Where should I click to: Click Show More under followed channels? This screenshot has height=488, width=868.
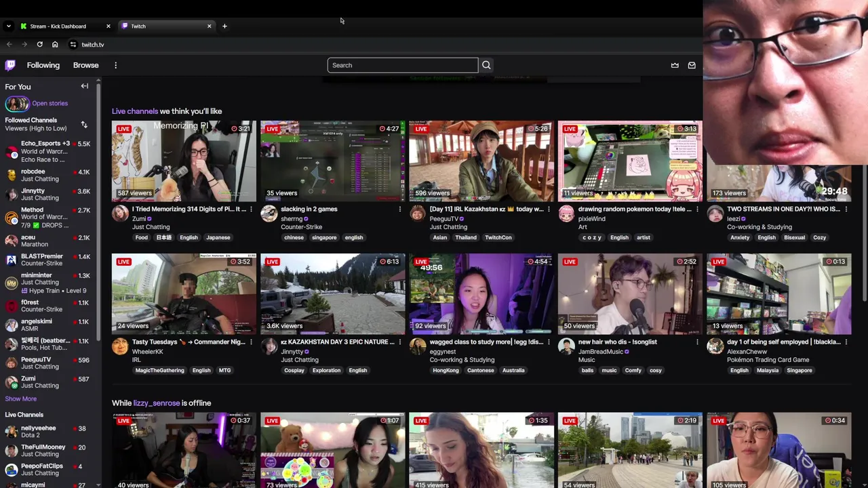pos(21,399)
